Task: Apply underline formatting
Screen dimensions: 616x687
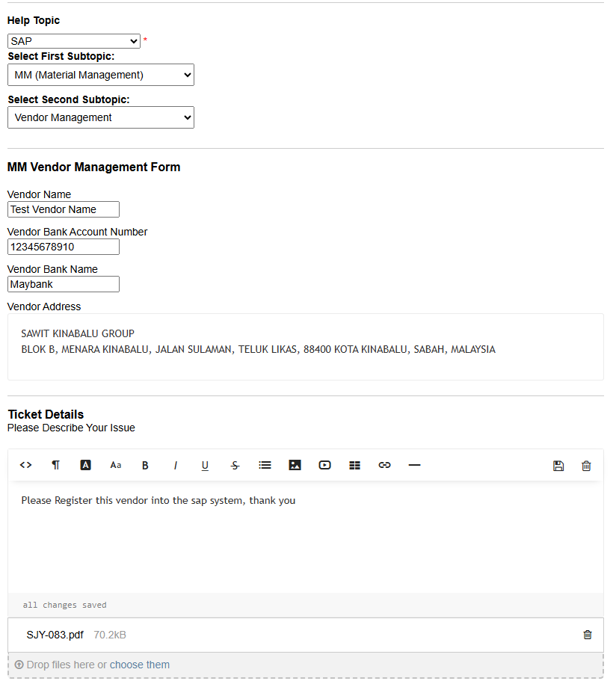Action: 205,465
